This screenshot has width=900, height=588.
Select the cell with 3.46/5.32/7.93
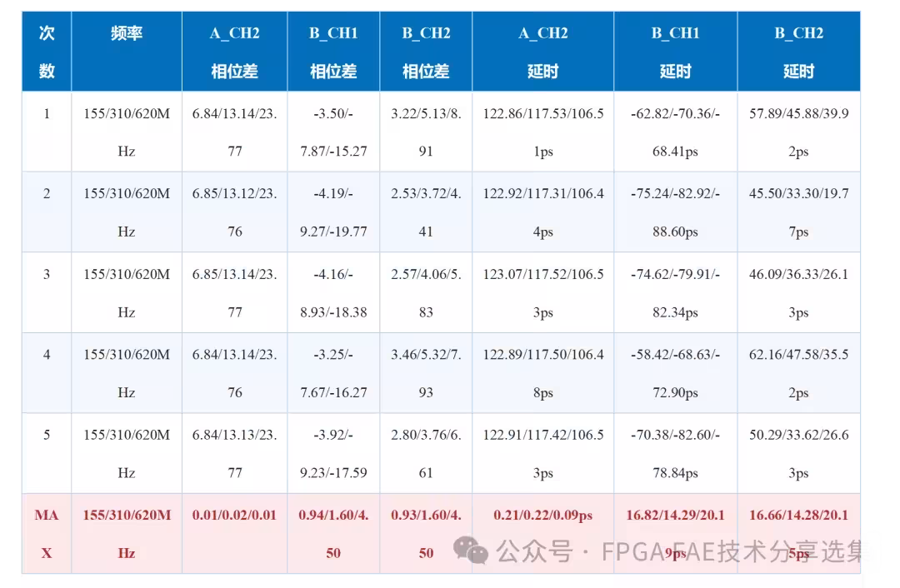426,373
